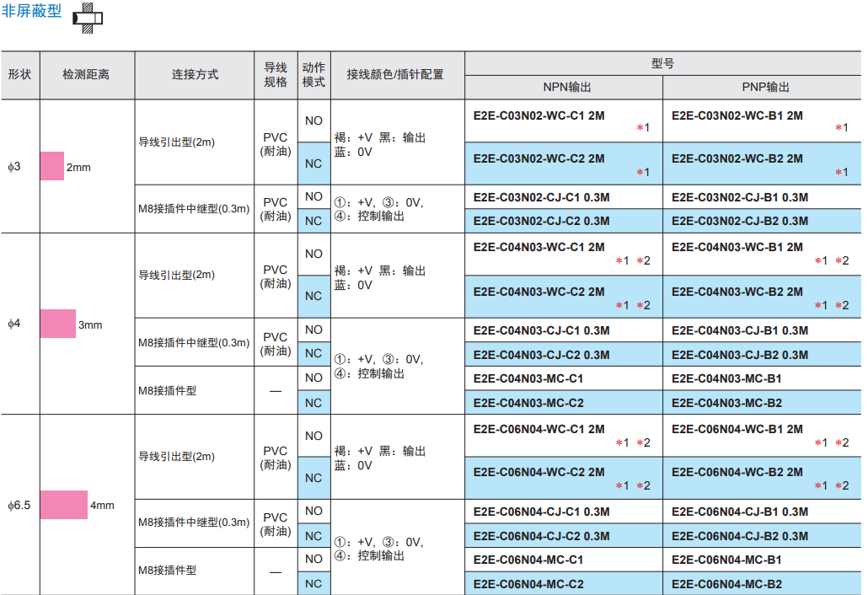Select model E2E-C06N04-MC-C2
The height and width of the screenshot is (595, 868).
tap(528, 585)
